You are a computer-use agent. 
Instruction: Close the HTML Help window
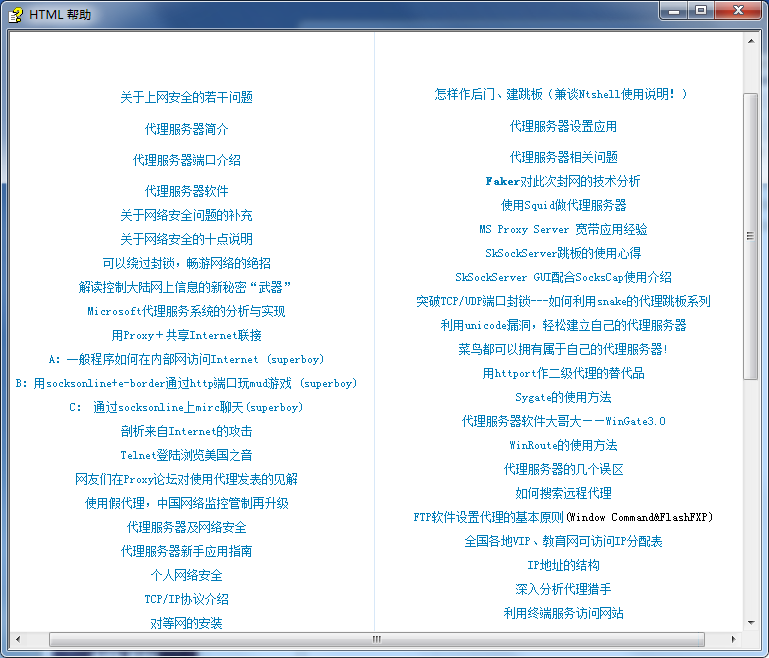(x=738, y=10)
